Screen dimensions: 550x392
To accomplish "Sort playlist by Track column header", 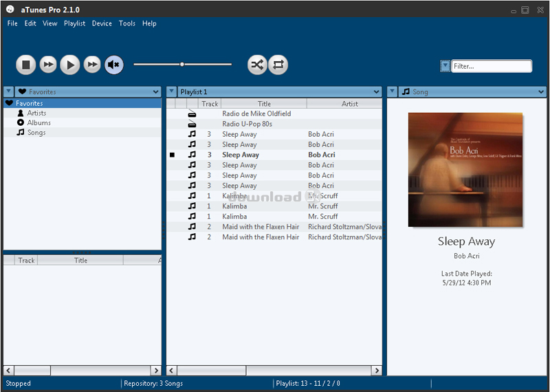I will tap(210, 104).
